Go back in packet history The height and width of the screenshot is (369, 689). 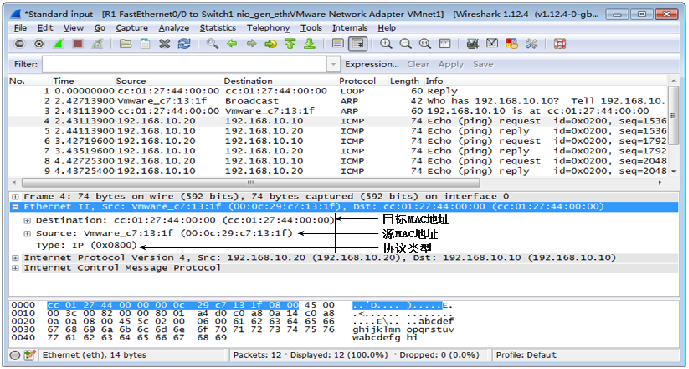(x=232, y=43)
